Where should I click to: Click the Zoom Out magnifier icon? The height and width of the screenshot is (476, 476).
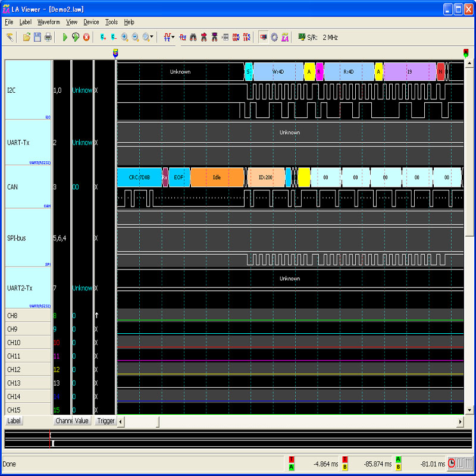click(x=135, y=37)
